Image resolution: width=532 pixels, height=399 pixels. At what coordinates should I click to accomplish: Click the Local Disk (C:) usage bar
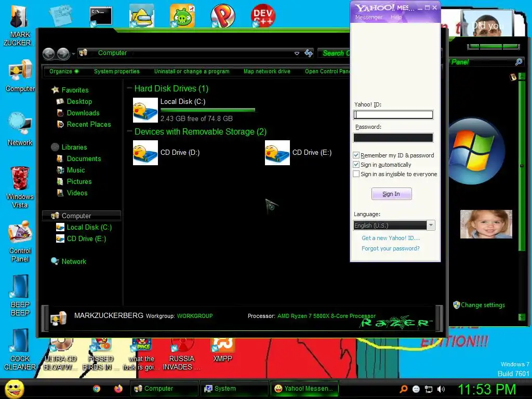tap(208, 110)
